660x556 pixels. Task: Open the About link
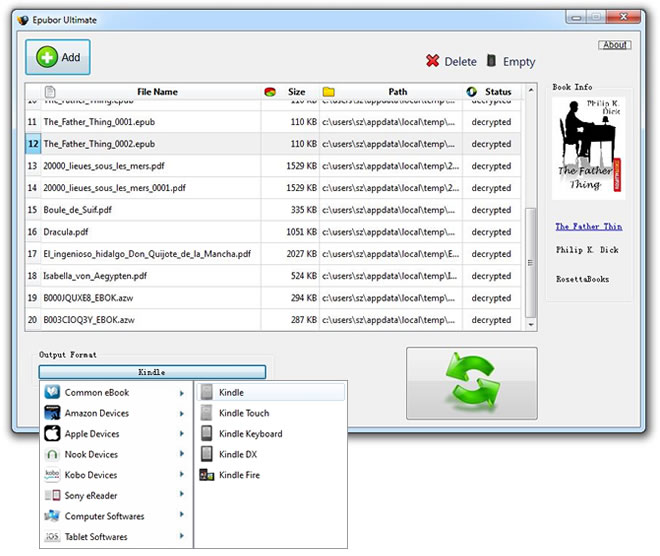click(x=615, y=45)
